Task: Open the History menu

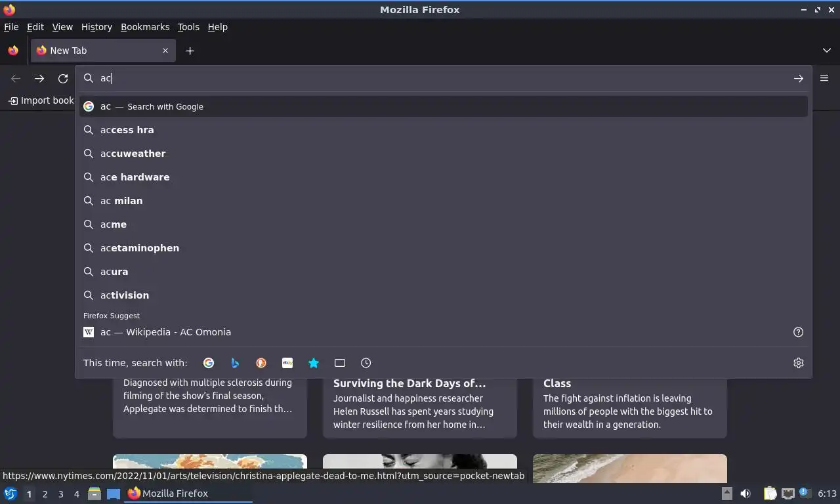Action: 96,27
